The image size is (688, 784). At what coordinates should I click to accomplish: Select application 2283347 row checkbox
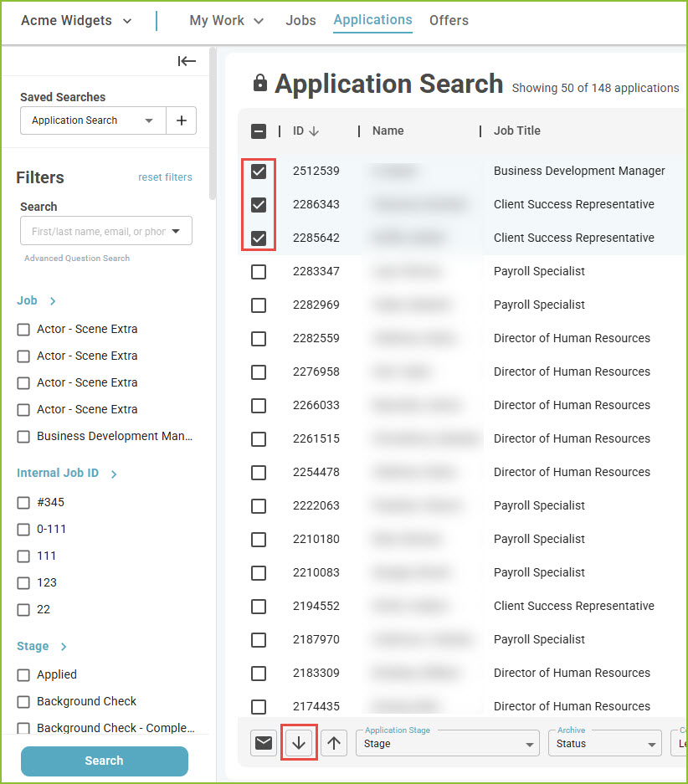tap(259, 272)
